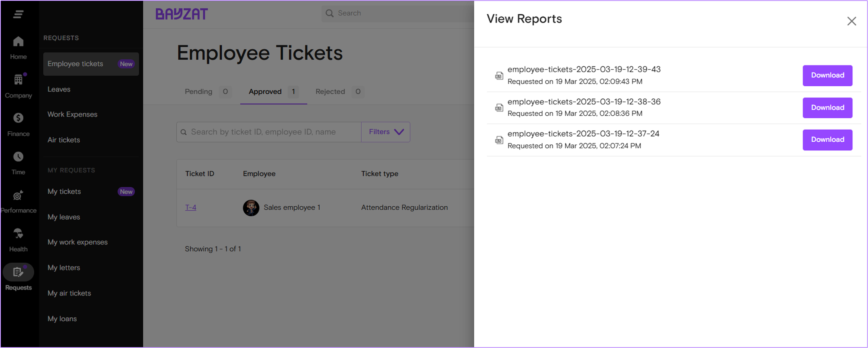Open the Health umbrella icon

[18, 234]
